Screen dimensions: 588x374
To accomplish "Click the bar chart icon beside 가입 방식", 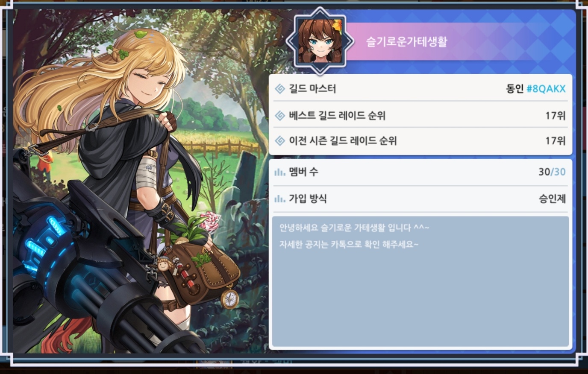I will click(x=280, y=199).
